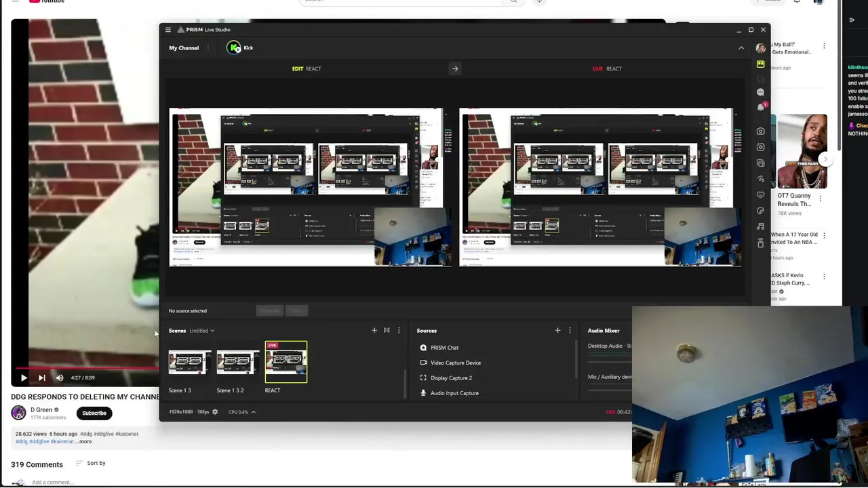Screen dimensions: 868x488
Task: Click the greyed Properties button
Action: [x=269, y=310]
